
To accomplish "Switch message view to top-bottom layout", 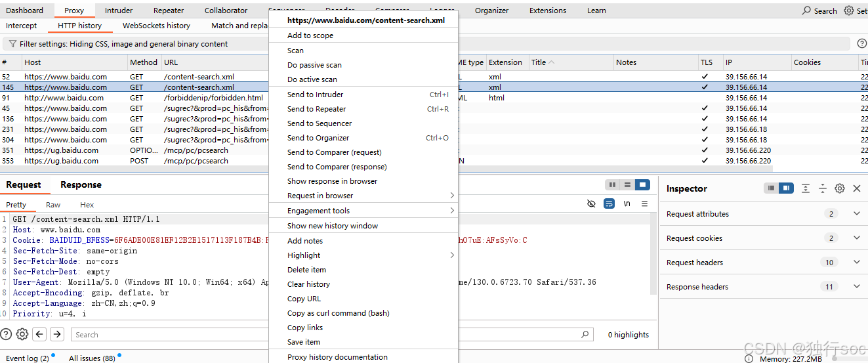I will (628, 185).
